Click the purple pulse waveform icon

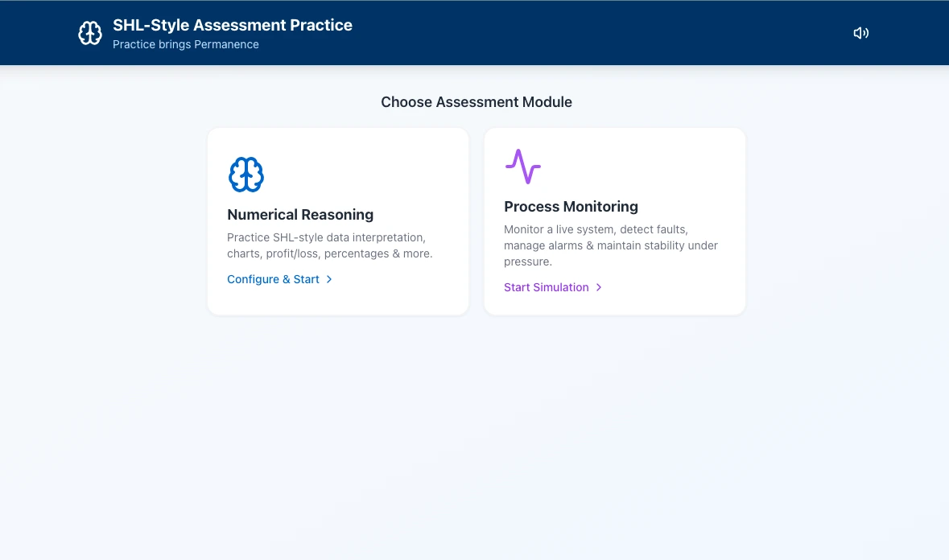(x=522, y=167)
